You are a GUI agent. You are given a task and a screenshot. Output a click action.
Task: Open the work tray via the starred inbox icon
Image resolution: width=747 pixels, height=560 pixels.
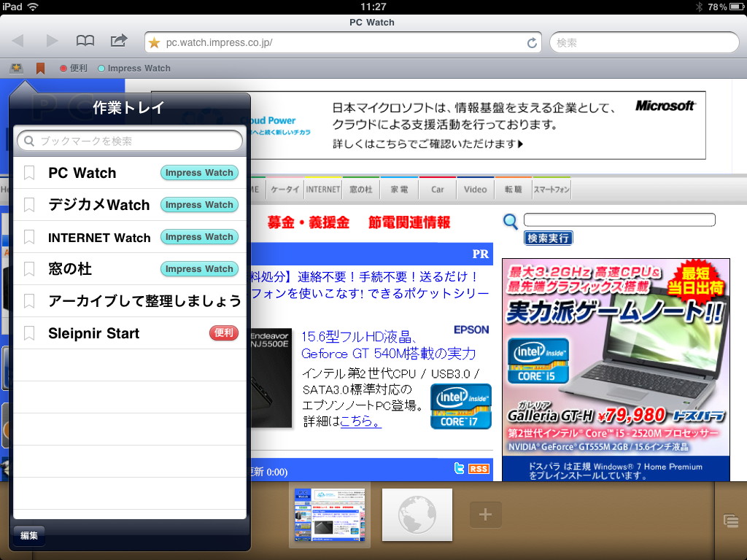pos(16,68)
